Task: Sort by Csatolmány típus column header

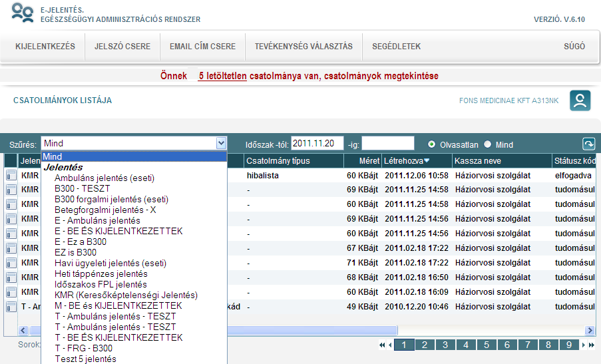Action: pos(294,161)
